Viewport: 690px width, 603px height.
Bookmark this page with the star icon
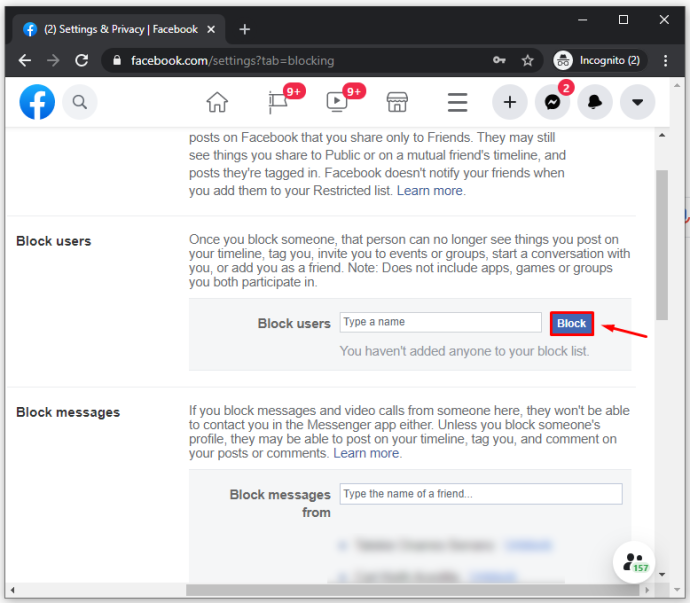527,60
